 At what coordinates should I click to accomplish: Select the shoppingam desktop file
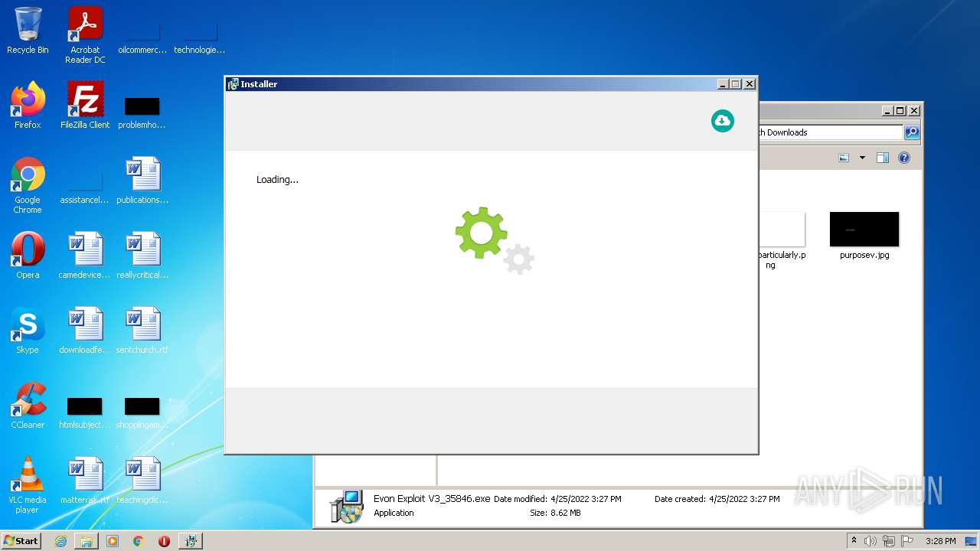(x=142, y=412)
